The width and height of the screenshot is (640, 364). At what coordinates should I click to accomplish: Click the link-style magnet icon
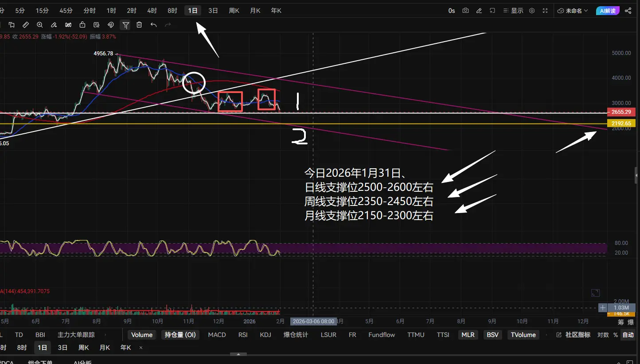111,25
